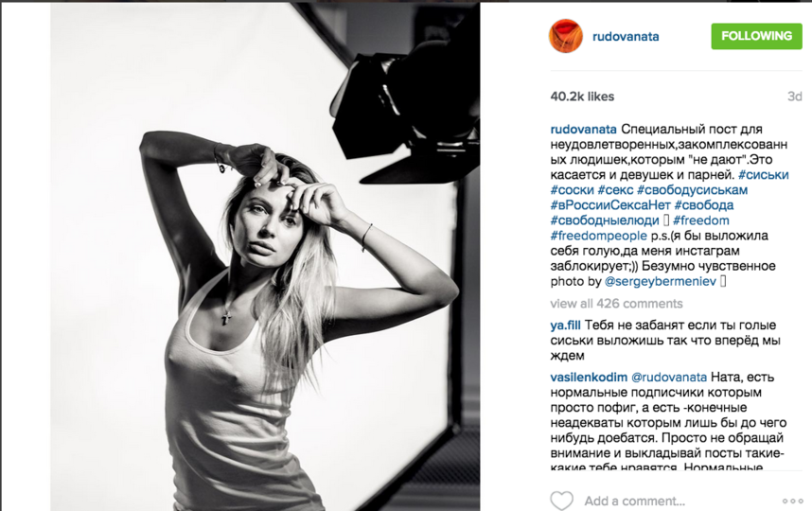Open vasilenkodim commenter profile
The width and height of the screenshot is (812, 511).
(589, 377)
